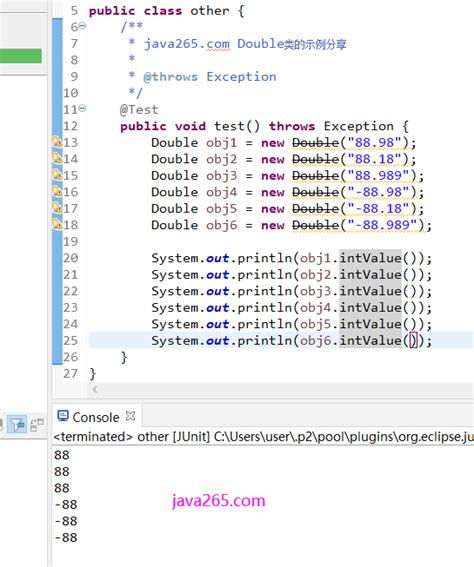Click the green JUnit progress bar

coord(21,56)
